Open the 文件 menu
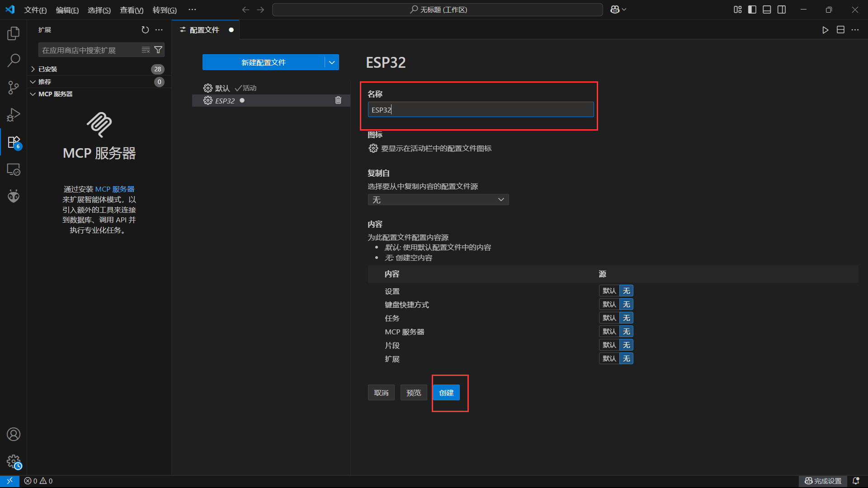 [35, 10]
